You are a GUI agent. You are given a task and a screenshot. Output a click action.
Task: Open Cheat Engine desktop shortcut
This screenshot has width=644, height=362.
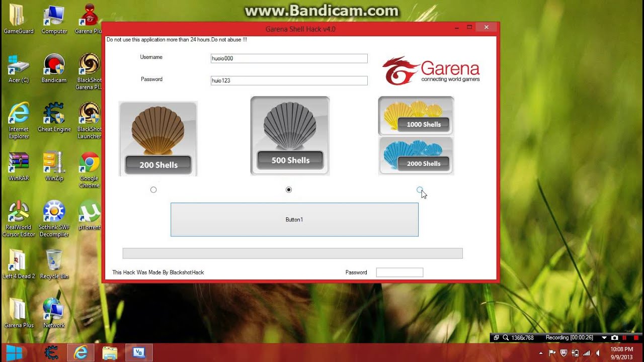coord(54,117)
